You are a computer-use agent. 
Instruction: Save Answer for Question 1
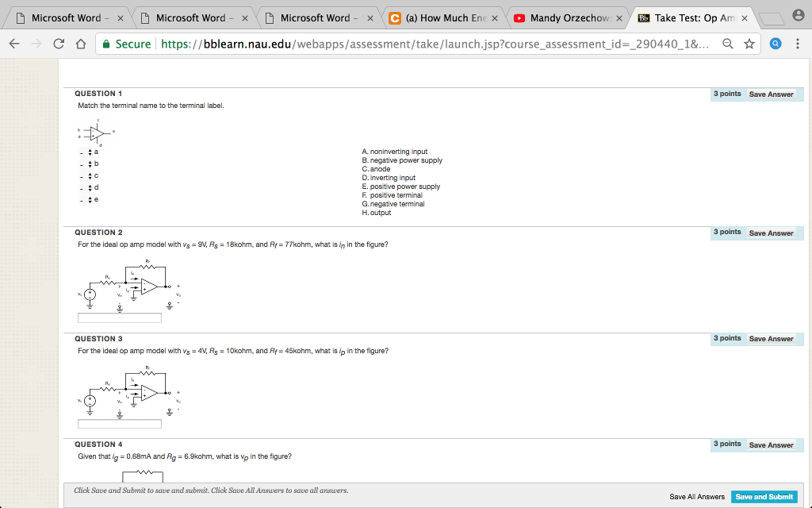[771, 94]
